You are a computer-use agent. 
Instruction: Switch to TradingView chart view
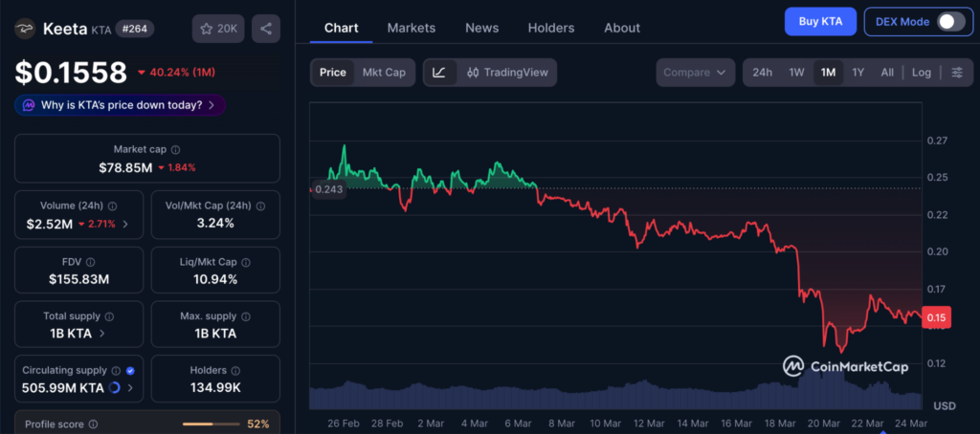pyautogui.click(x=506, y=73)
